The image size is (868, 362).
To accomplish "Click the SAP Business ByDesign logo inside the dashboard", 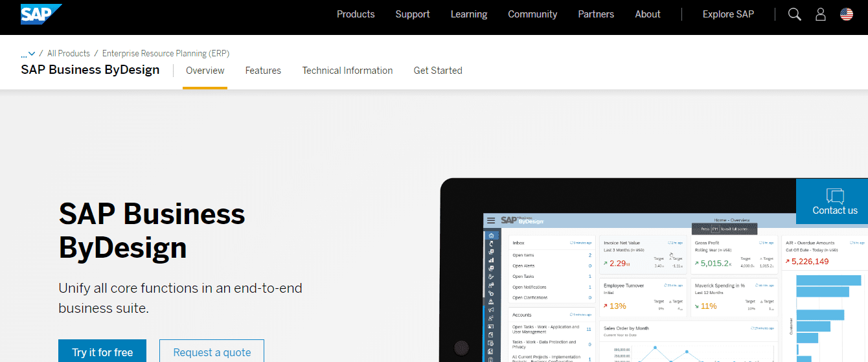I will 522,221.
